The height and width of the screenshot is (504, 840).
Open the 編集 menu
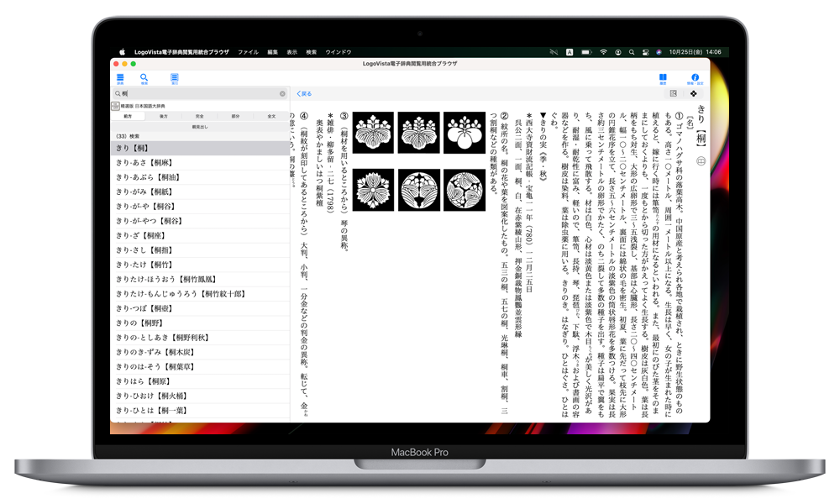coord(273,52)
